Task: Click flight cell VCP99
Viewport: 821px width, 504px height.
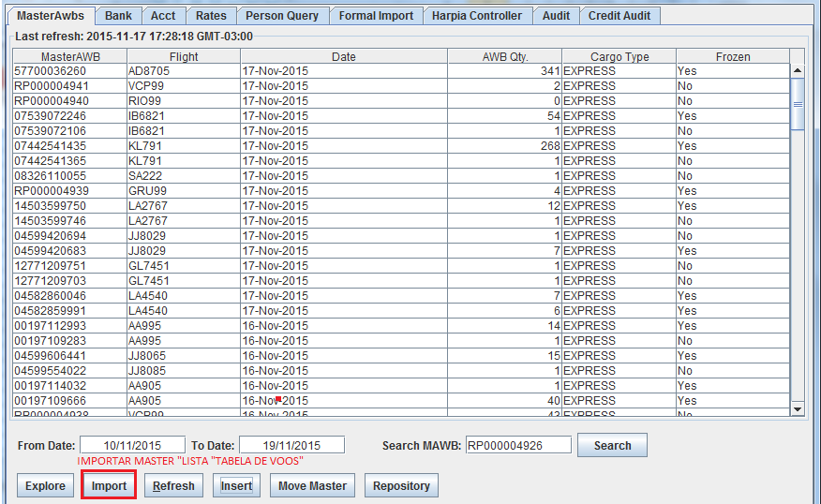Action: click(184, 86)
